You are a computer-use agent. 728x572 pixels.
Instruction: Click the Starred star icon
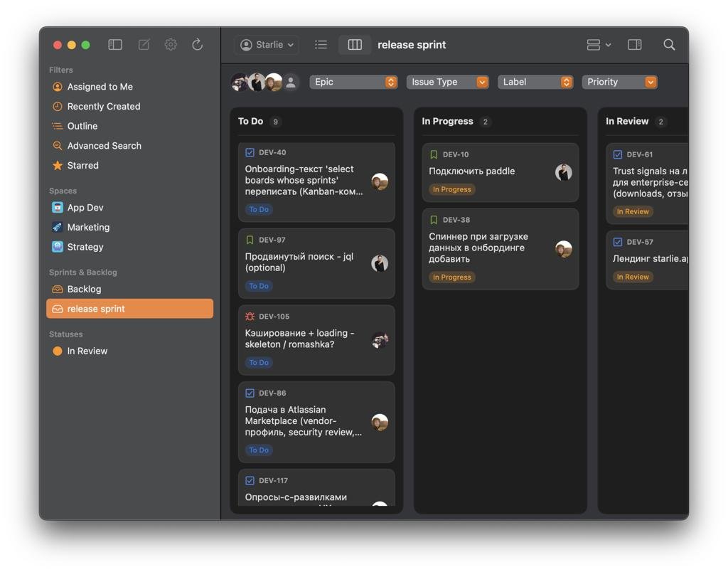pyautogui.click(x=57, y=166)
